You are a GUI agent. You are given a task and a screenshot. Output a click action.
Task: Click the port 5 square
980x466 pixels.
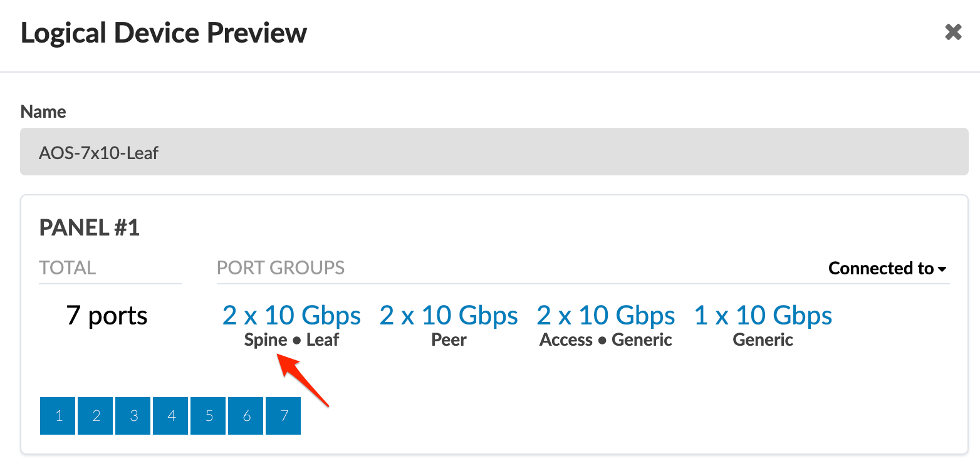click(x=208, y=416)
